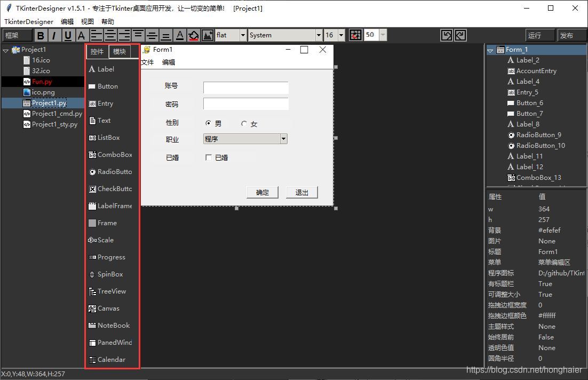Set the widget image
Image resolution: width=588 pixels, height=380 pixels.
[x=208, y=35]
